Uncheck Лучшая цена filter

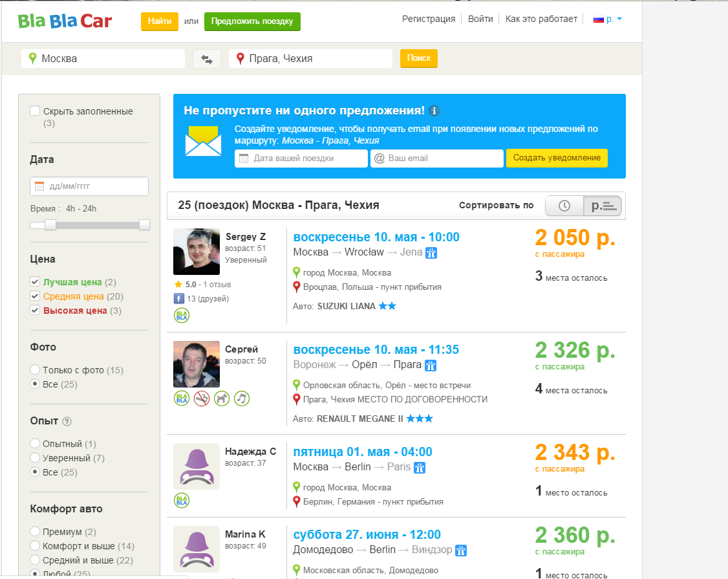coord(35,281)
